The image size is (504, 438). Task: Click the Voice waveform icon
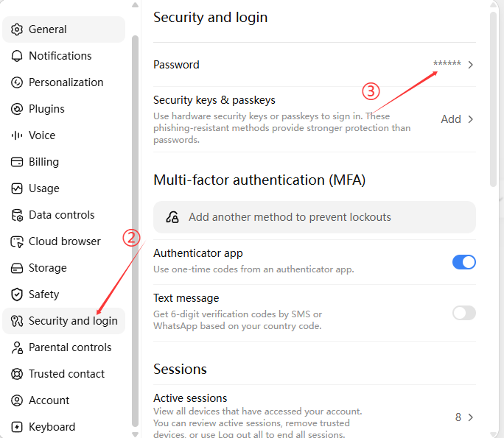tap(17, 135)
